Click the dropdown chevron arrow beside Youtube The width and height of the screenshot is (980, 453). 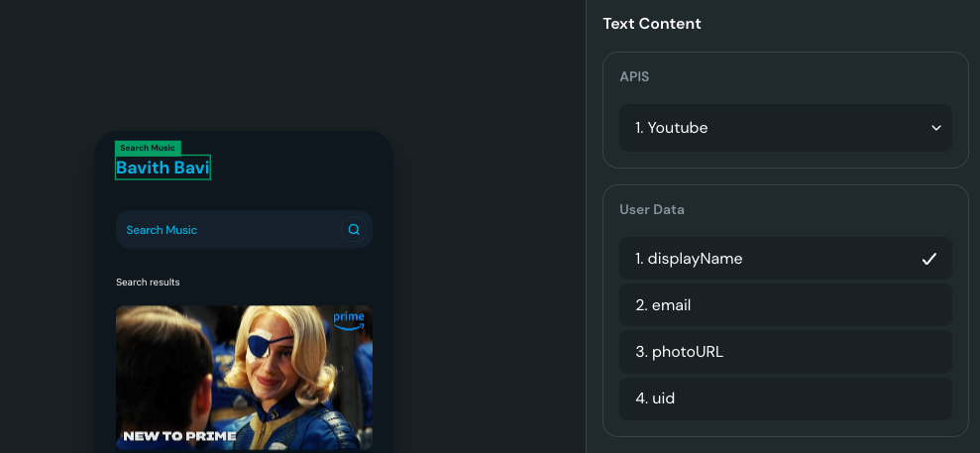[x=936, y=128]
